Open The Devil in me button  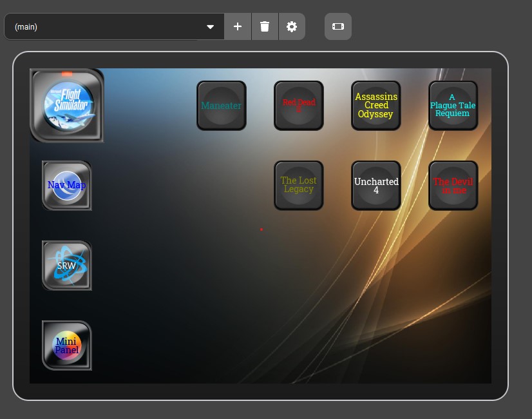pyautogui.click(x=453, y=186)
